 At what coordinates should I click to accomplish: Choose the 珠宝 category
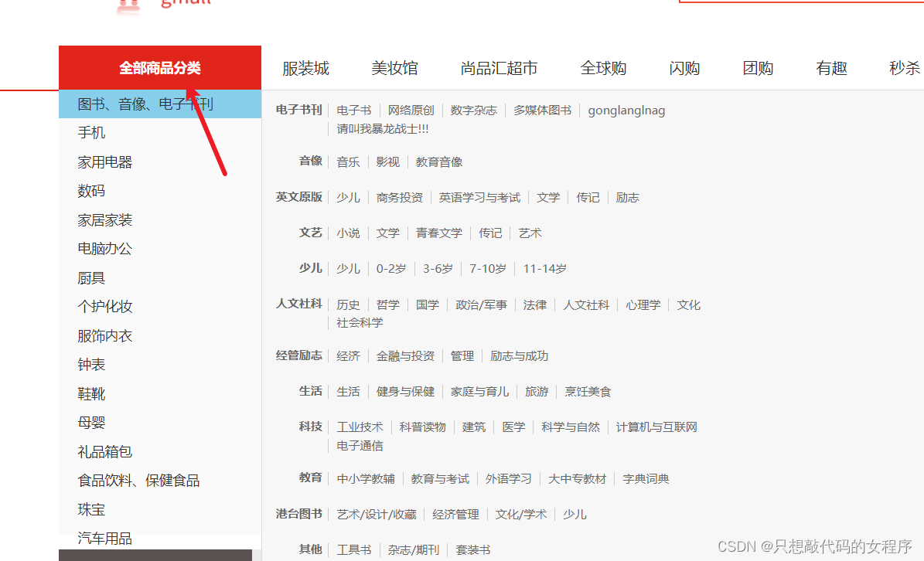point(91,510)
